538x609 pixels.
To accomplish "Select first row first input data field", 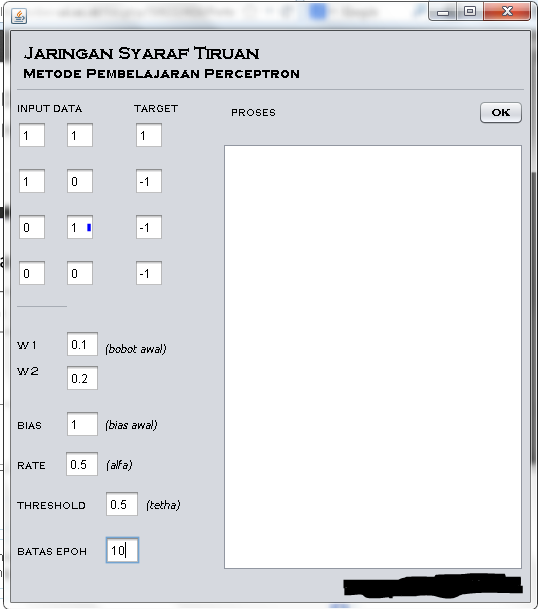I will (x=32, y=135).
